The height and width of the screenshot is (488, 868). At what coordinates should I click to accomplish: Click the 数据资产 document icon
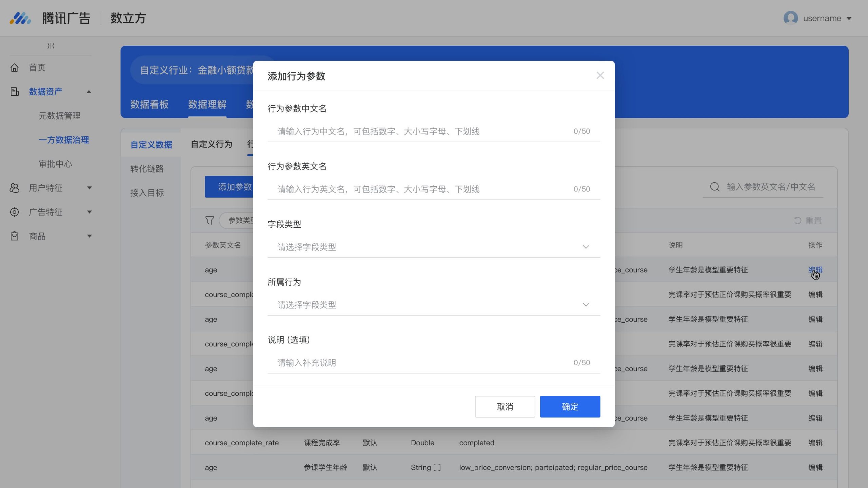click(x=15, y=92)
